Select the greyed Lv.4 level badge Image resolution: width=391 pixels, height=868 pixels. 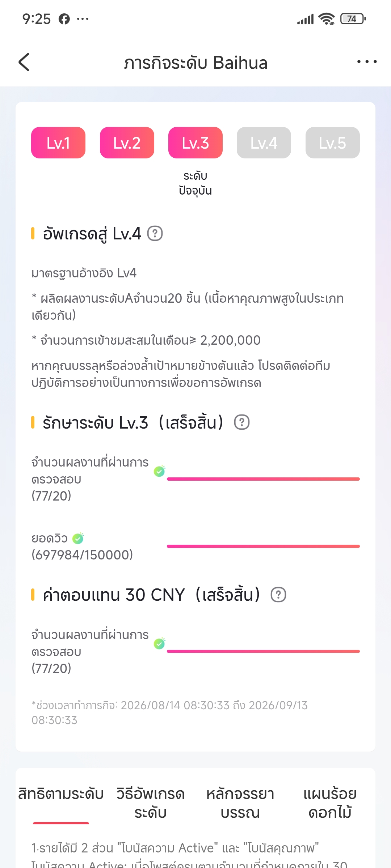(x=264, y=142)
